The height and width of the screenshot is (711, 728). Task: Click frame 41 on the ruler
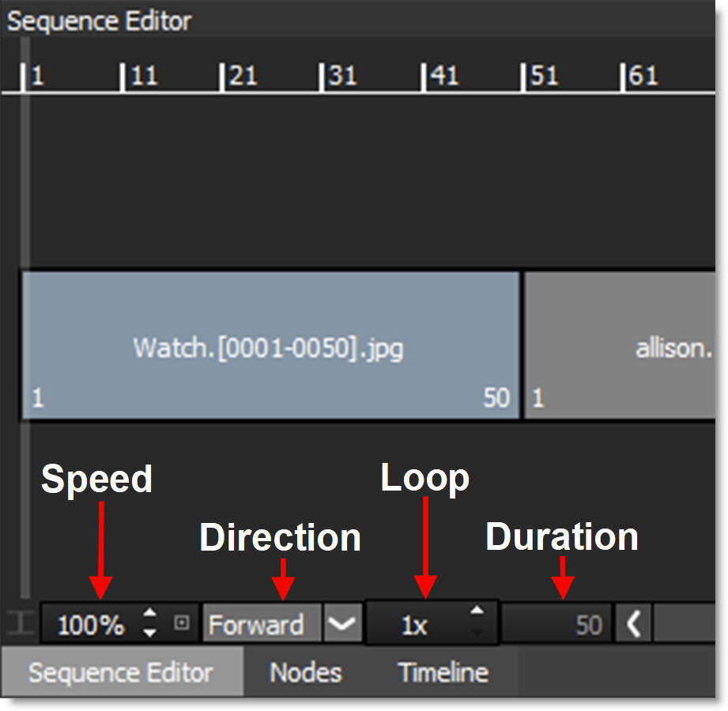coord(425,77)
